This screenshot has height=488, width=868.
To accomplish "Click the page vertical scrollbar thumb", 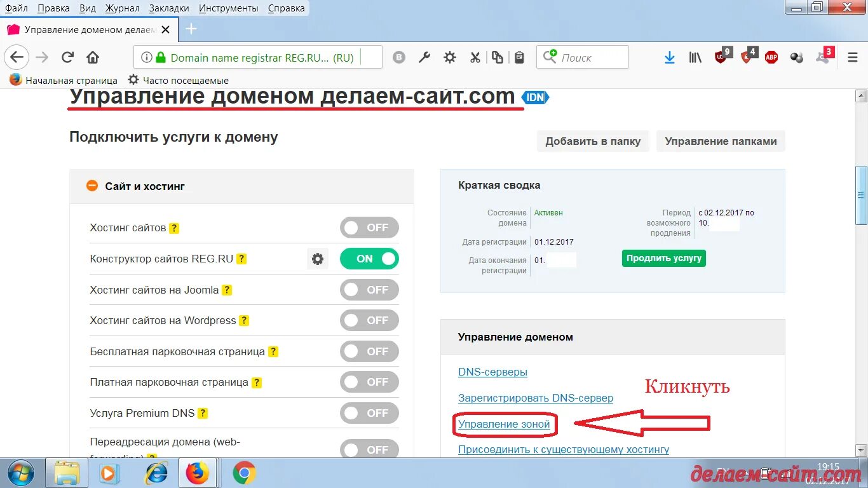I will [x=861, y=195].
